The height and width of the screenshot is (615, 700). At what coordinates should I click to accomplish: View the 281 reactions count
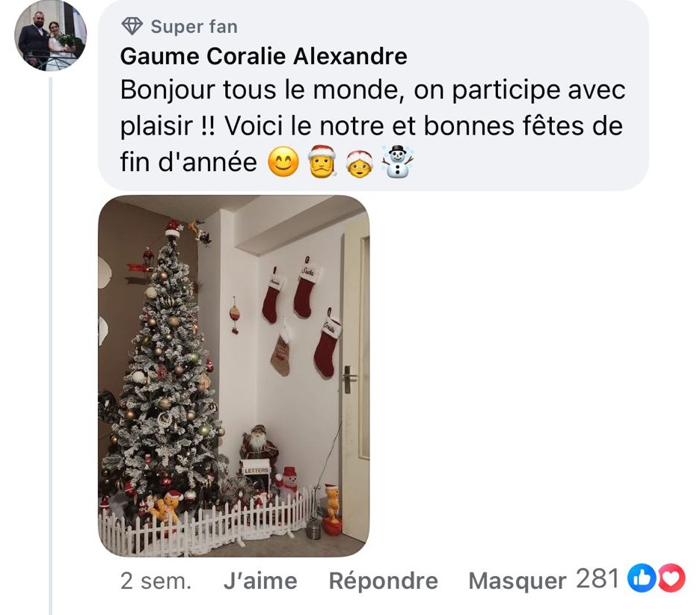[x=598, y=578]
